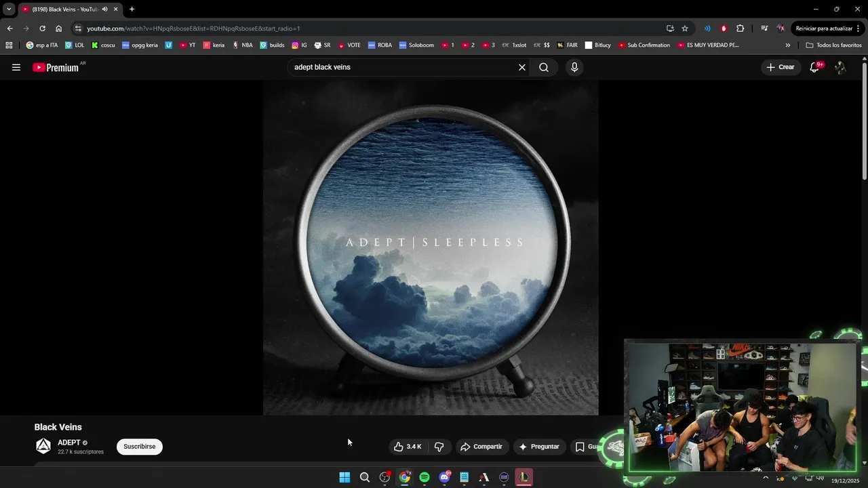Open the 'esp a ITA' bookmark
This screenshot has width=868, height=488.
tap(42, 45)
